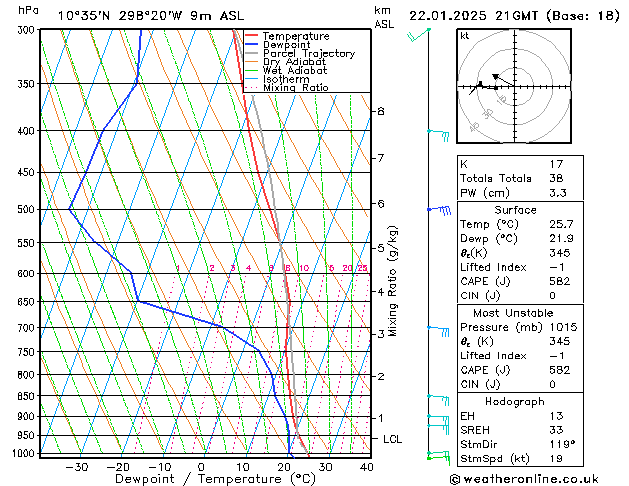Click the Mixing Ratio legend entry

click(x=296, y=87)
